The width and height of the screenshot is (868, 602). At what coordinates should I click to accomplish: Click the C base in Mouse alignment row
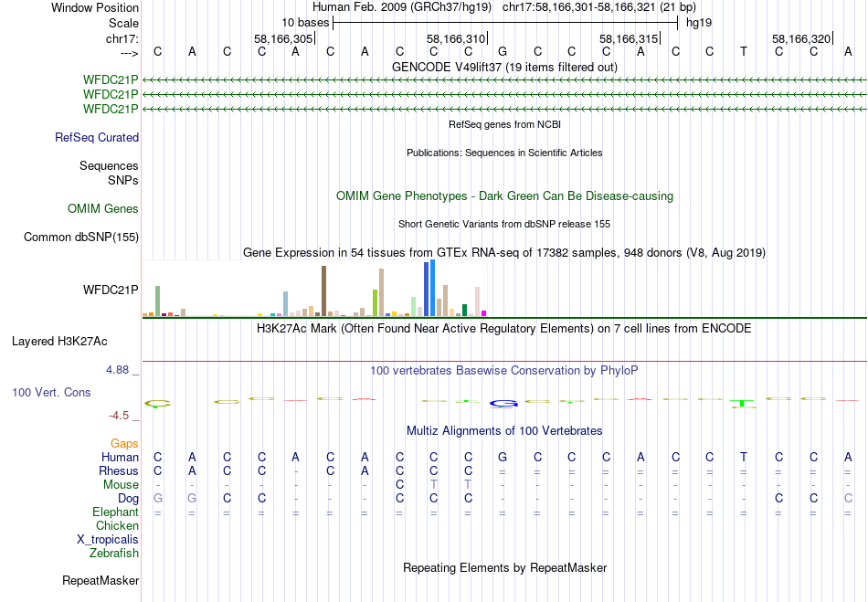pyautogui.click(x=399, y=485)
